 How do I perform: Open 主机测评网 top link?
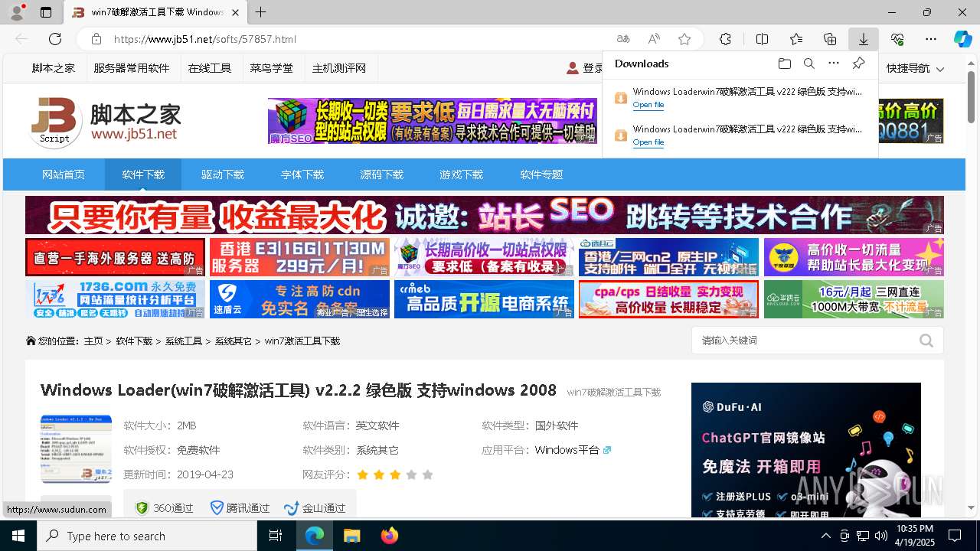pos(339,68)
